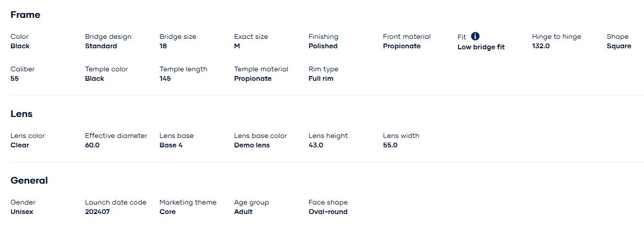This screenshot has height=225, width=644.
Task: Click the Lens color Clear value
Action: (20, 145)
